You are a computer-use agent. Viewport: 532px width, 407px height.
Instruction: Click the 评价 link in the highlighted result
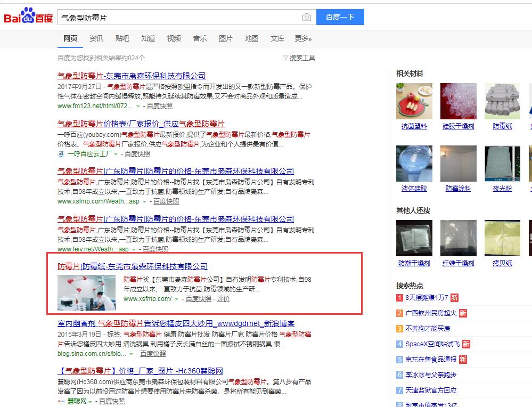click(x=223, y=299)
